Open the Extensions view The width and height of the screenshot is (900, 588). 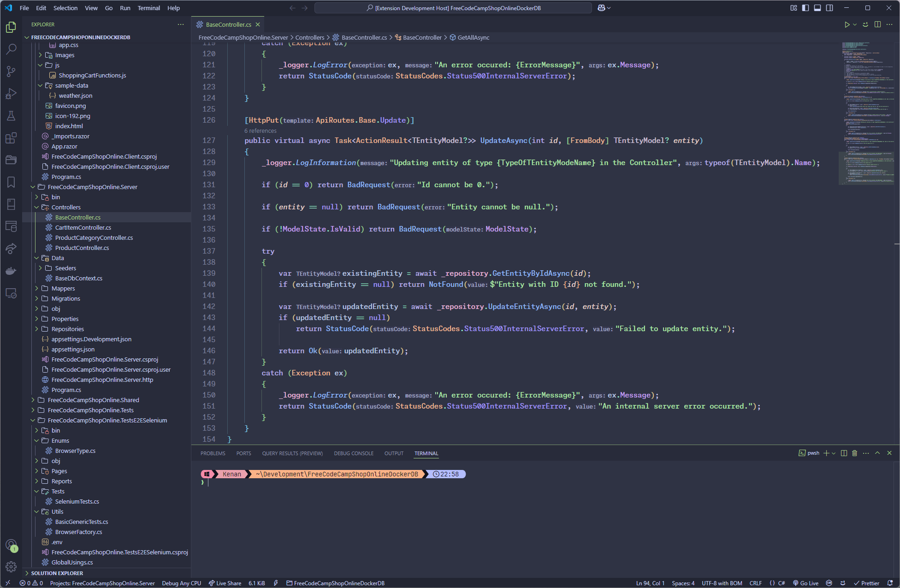click(11, 138)
